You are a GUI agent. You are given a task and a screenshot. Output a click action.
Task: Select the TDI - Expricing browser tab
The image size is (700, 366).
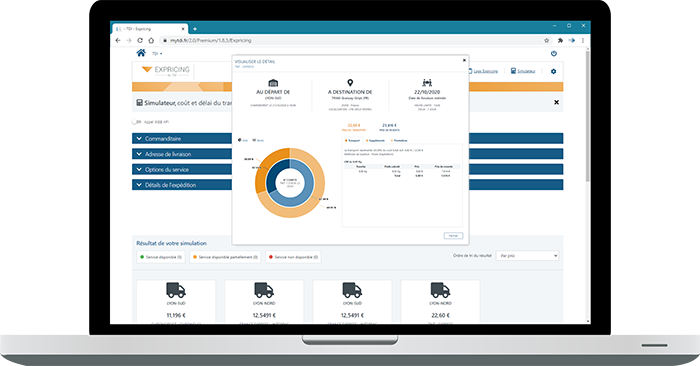click(149, 29)
